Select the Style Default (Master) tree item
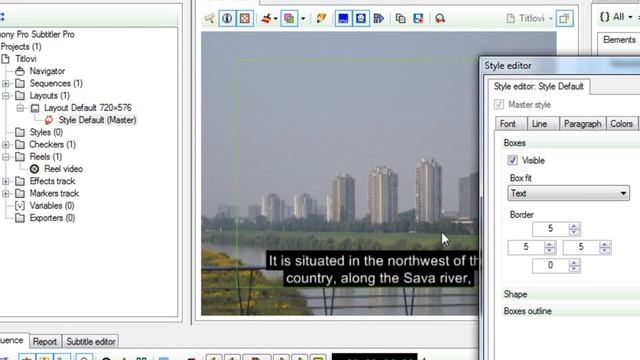Image resolution: width=640 pixels, height=360 pixels. pos(97,120)
